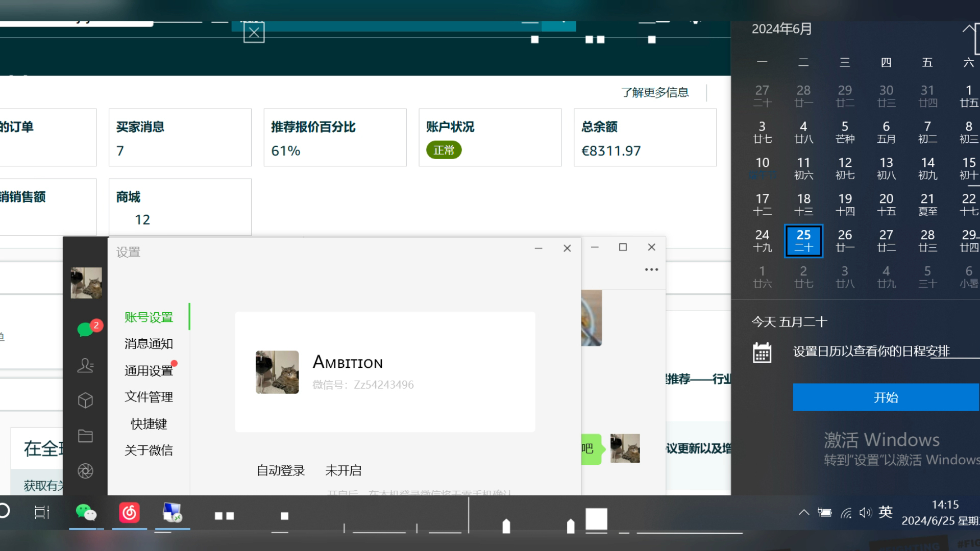
Task: Select June 10 in calendar
Action: tap(762, 168)
